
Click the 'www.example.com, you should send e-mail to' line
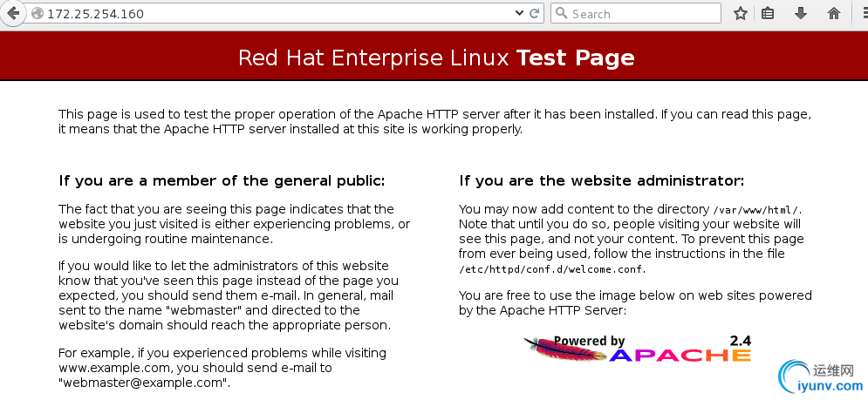[x=195, y=368]
